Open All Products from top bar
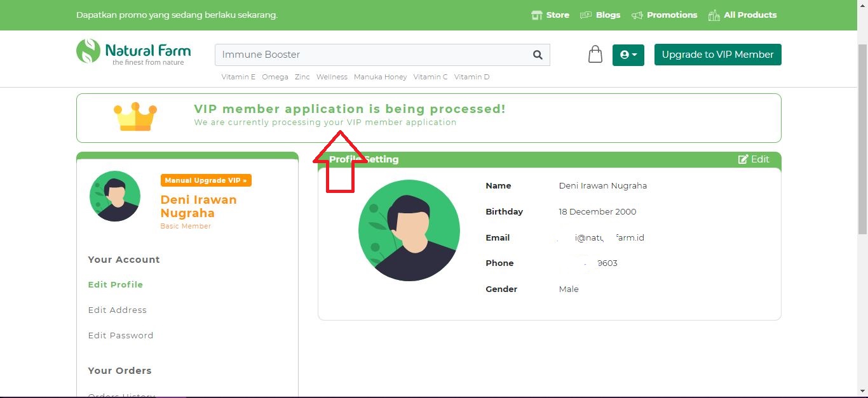 click(743, 15)
